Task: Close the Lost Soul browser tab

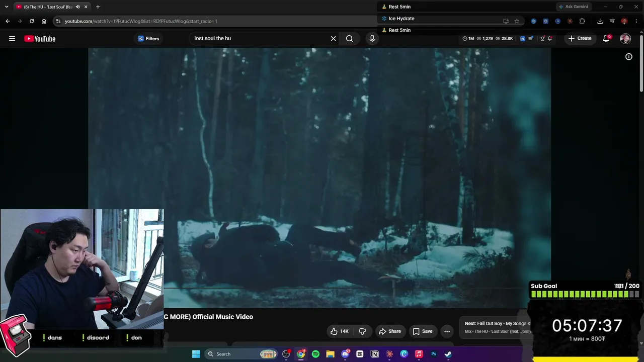Action: click(x=86, y=7)
